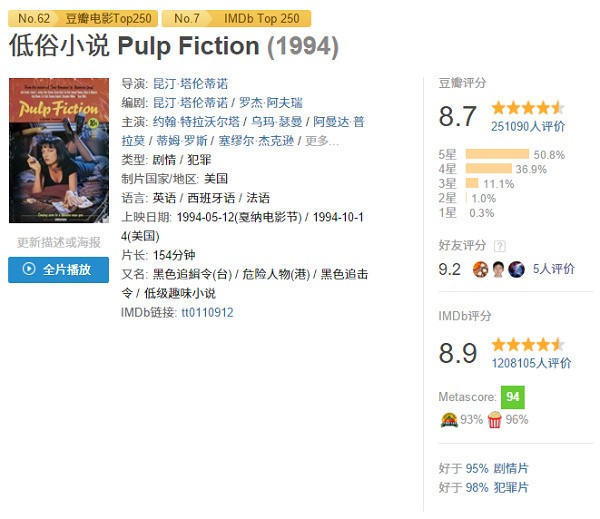Open the third friend avatar globe image
This screenshot has height=519, width=600.
(516, 269)
